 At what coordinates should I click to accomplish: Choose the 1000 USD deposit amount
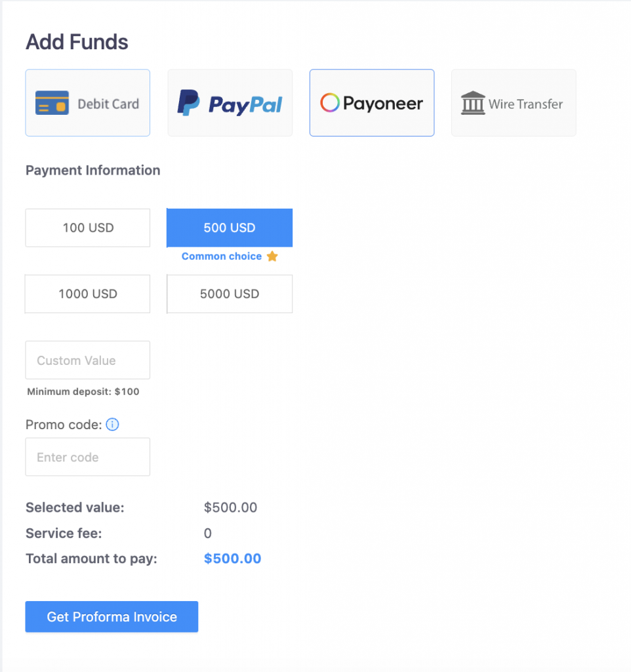(x=88, y=294)
